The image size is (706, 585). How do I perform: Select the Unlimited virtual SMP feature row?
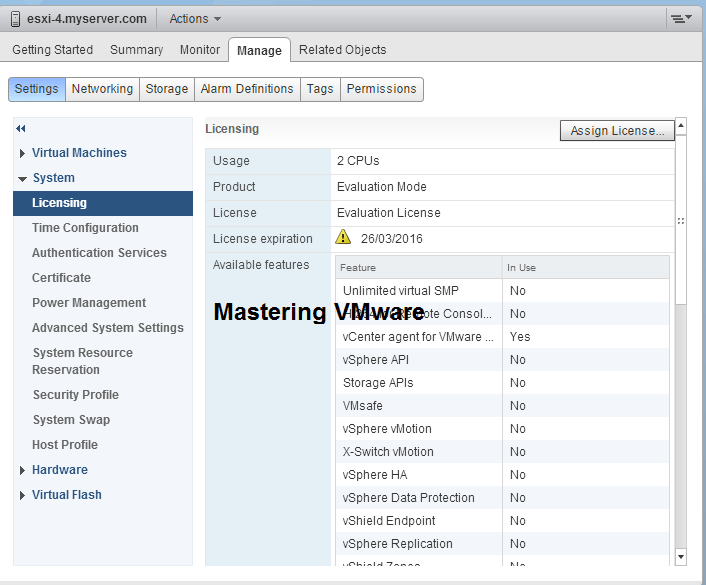point(502,290)
